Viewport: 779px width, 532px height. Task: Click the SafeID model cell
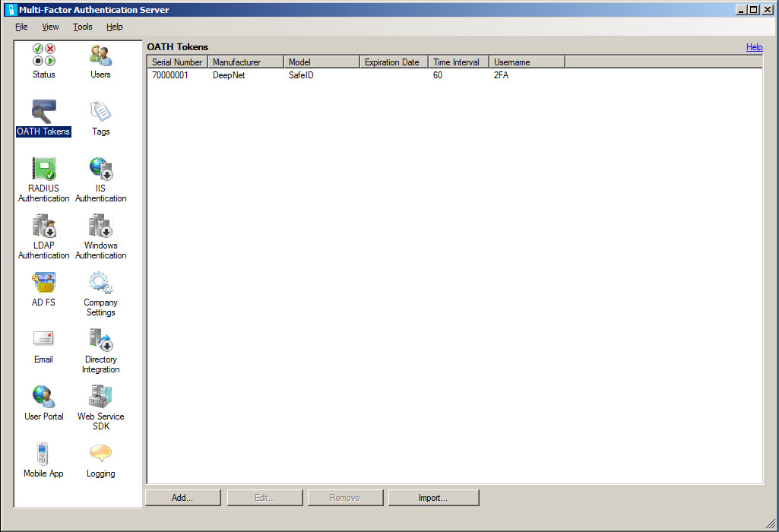click(x=301, y=75)
